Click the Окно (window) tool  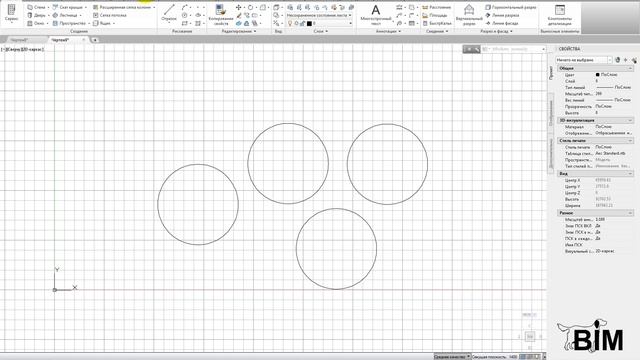36,23
